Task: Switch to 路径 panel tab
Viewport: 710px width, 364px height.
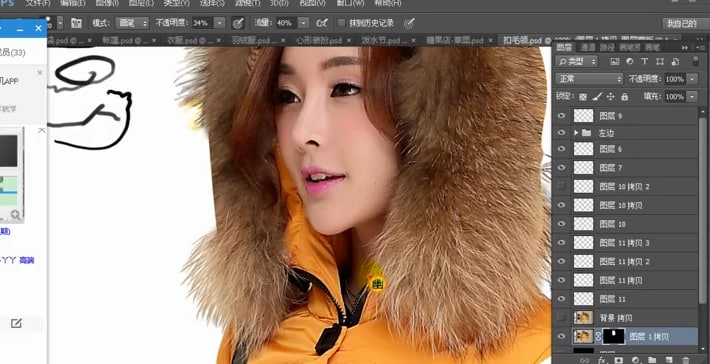Action: [x=607, y=48]
